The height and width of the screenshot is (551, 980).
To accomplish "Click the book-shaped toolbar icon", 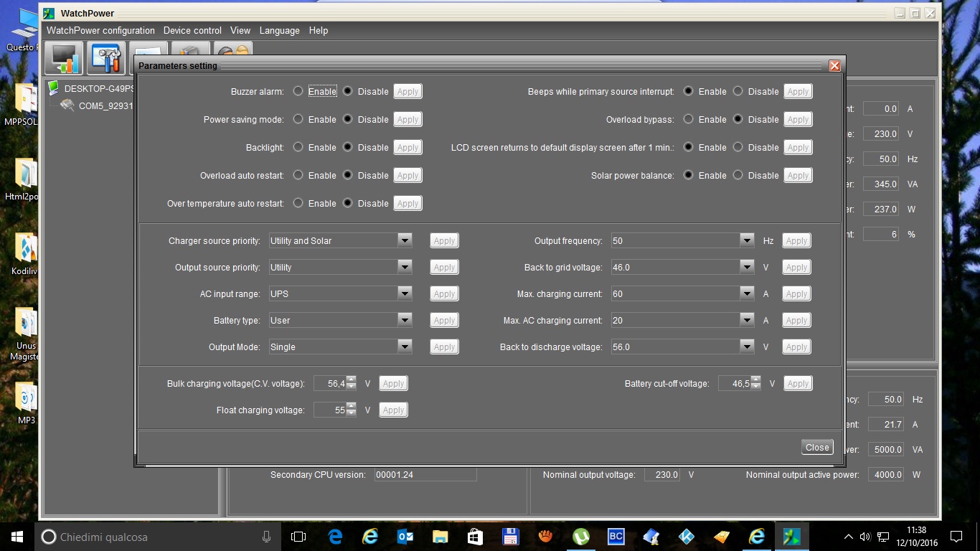I will (189, 50).
